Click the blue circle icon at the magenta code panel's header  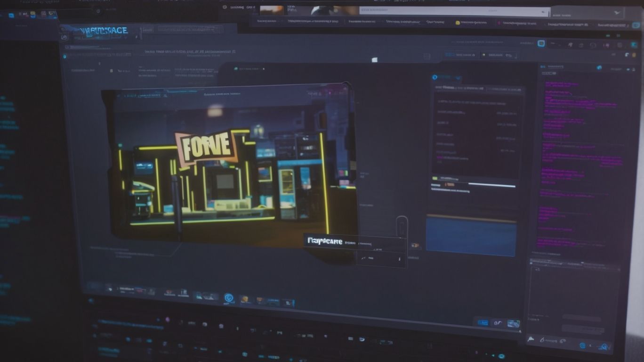(x=599, y=67)
